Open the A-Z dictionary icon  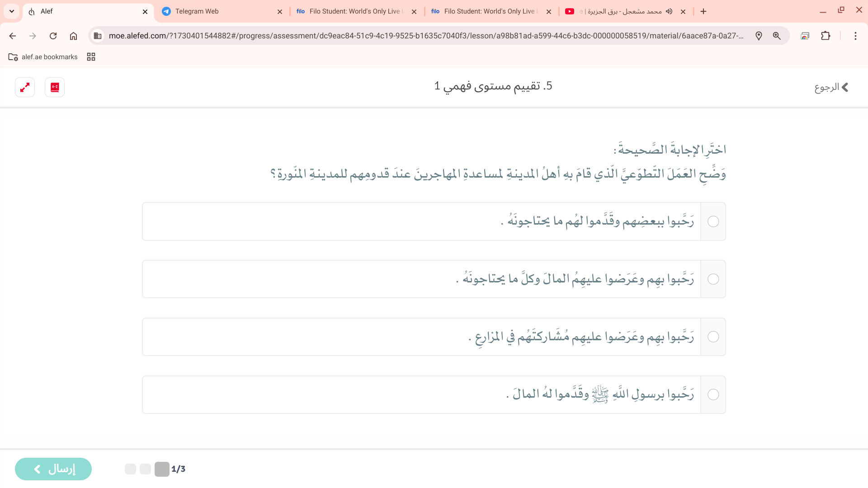click(55, 87)
